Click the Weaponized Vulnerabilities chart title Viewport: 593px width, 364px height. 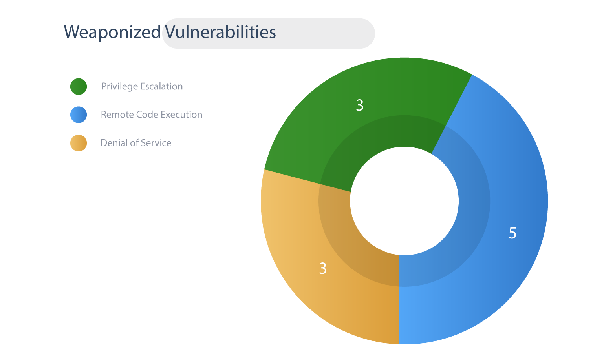[x=170, y=32]
